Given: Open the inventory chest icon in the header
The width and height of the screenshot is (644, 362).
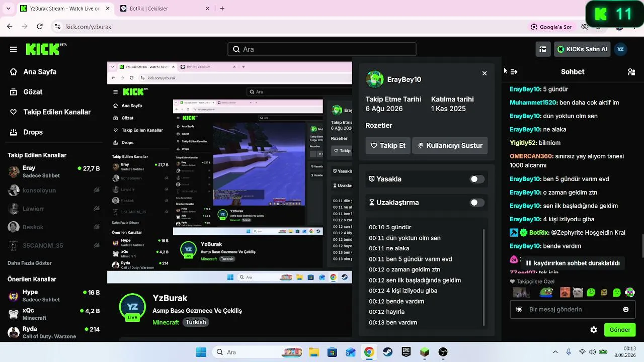Looking at the screenshot, I should [x=543, y=49].
